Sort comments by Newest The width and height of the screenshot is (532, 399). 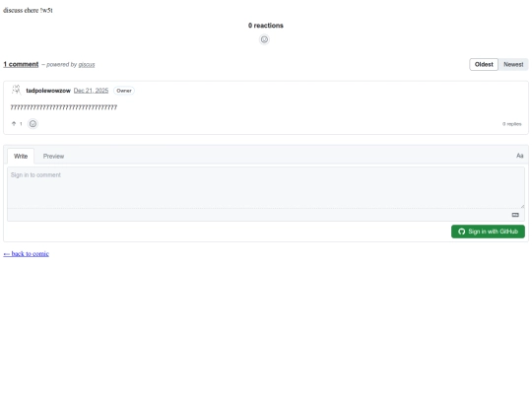pyautogui.click(x=513, y=64)
